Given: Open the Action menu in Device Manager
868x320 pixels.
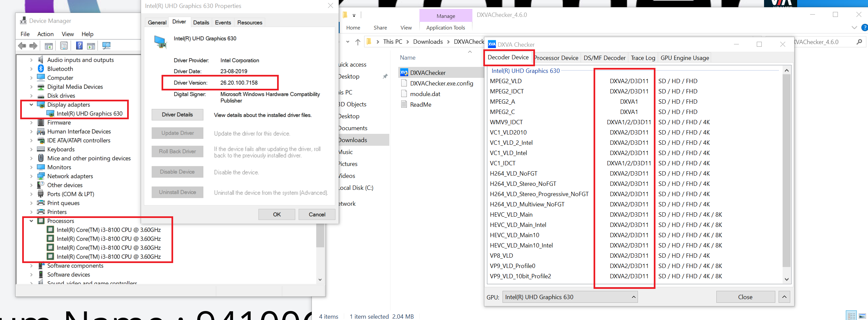Looking at the screenshot, I should [45, 34].
